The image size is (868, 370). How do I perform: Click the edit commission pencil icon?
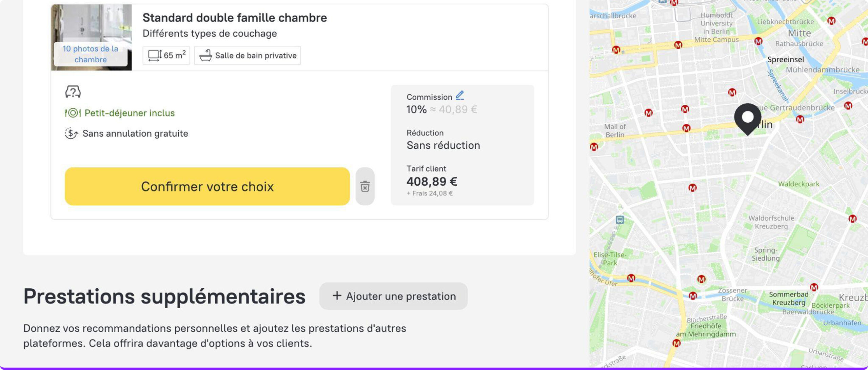click(459, 96)
